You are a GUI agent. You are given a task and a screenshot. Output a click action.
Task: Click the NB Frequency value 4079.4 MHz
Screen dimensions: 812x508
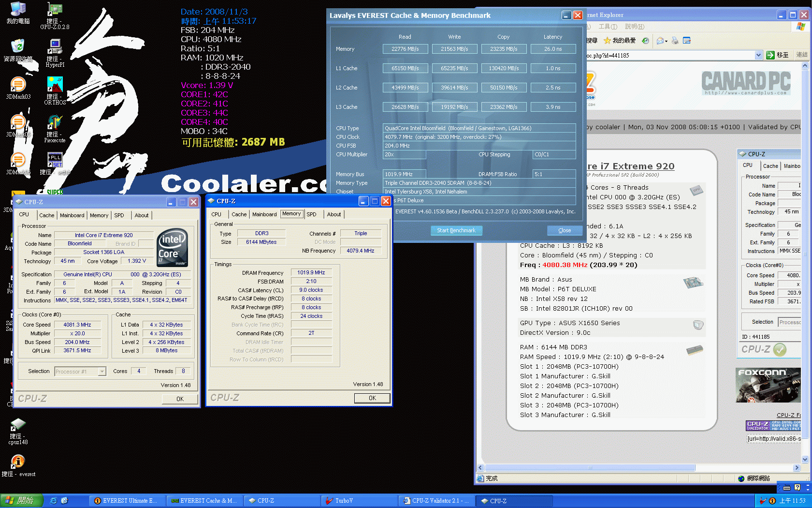pos(361,251)
